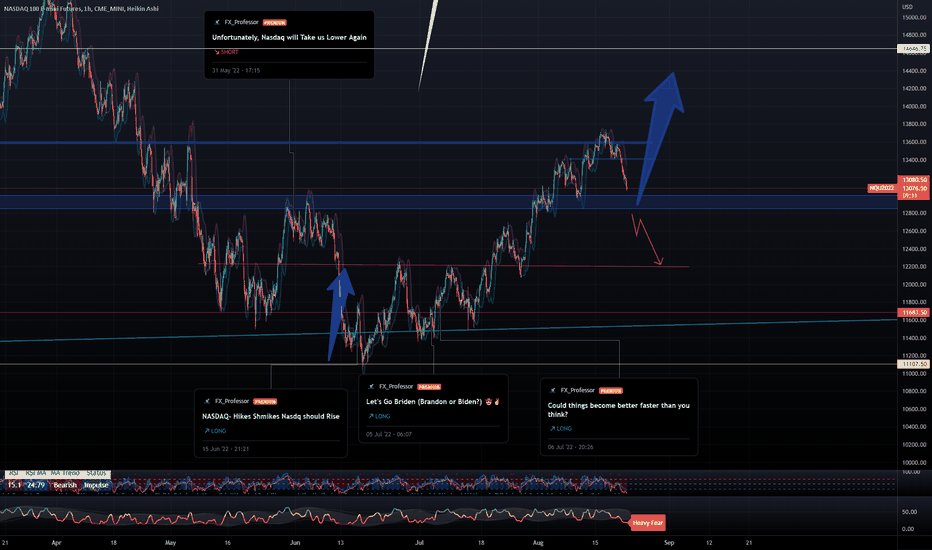Open idea 'Unfortunately, Nasdaq will Take us Lower Again'
The width and height of the screenshot is (932, 550).
[289, 37]
